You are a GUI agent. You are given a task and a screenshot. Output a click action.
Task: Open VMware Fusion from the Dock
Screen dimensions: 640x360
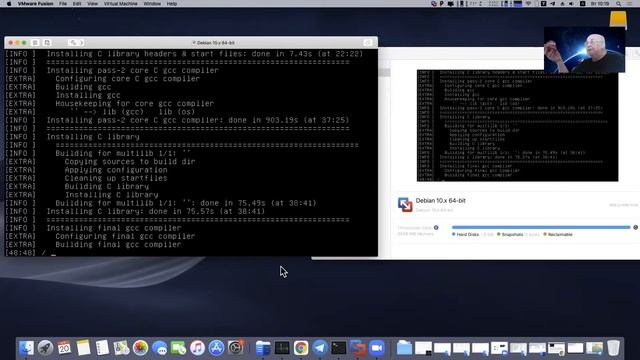[358, 348]
